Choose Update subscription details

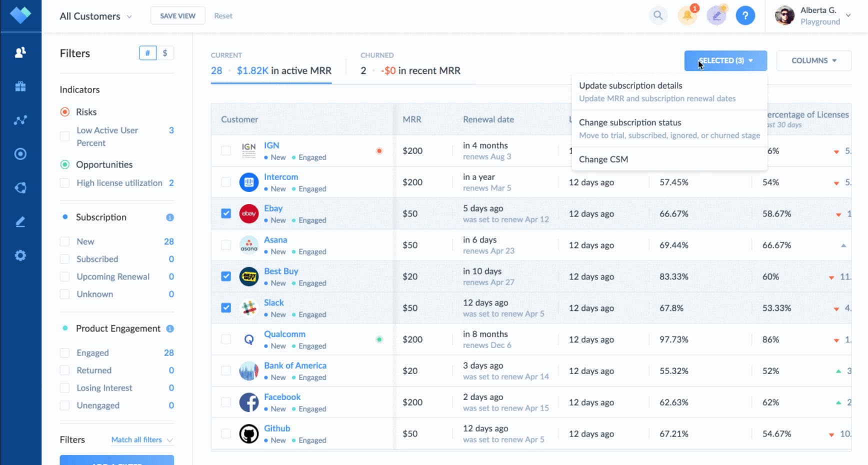click(x=669, y=91)
